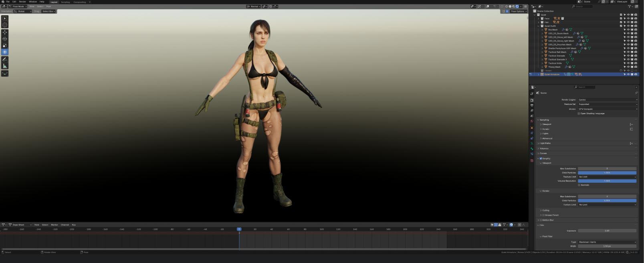Open the outliner Filter funnel icon
Image resolution: width=644 pixels, height=263 pixels.
[x=630, y=6]
